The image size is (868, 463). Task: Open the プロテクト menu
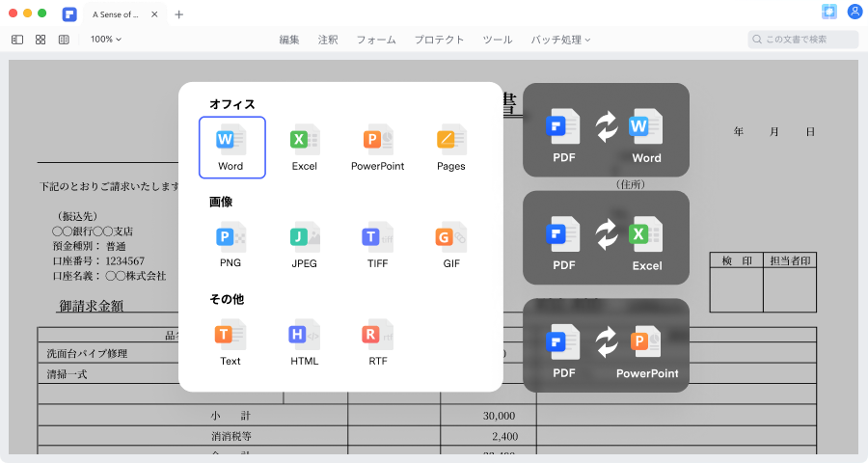coord(439,40)
